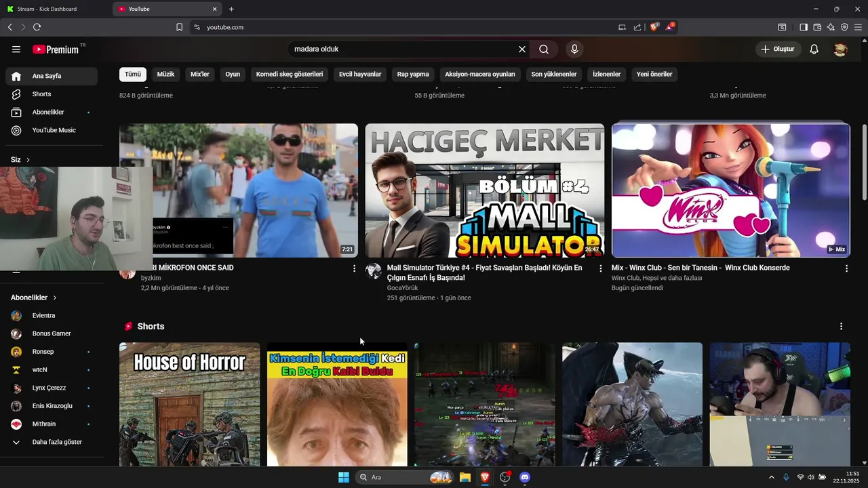Open the Enis Kirazoglu channel
This screenshot has height=488, width=868.
(52, 406)
